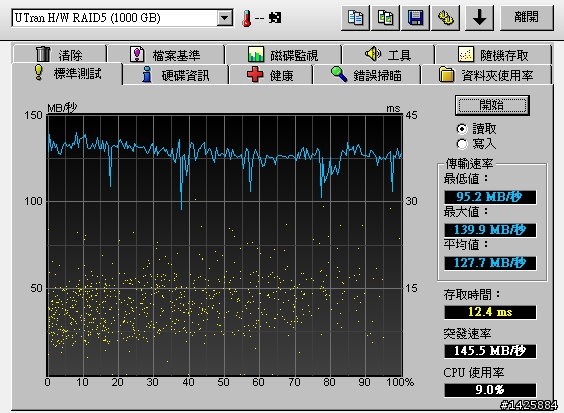Click the floppy disk save icon

415,18
